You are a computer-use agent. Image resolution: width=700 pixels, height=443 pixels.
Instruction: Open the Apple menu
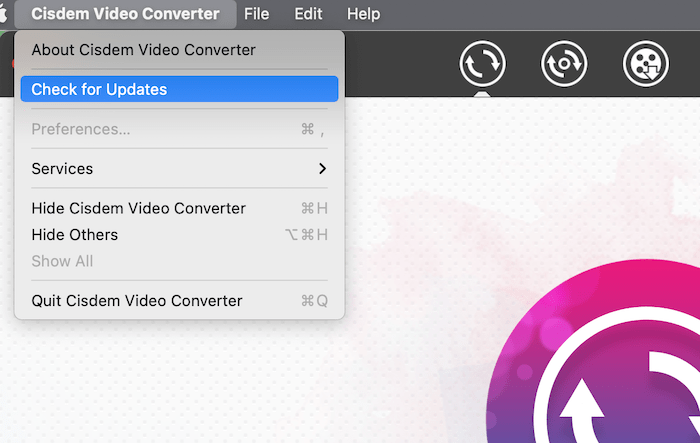click(x=5, y=14)
